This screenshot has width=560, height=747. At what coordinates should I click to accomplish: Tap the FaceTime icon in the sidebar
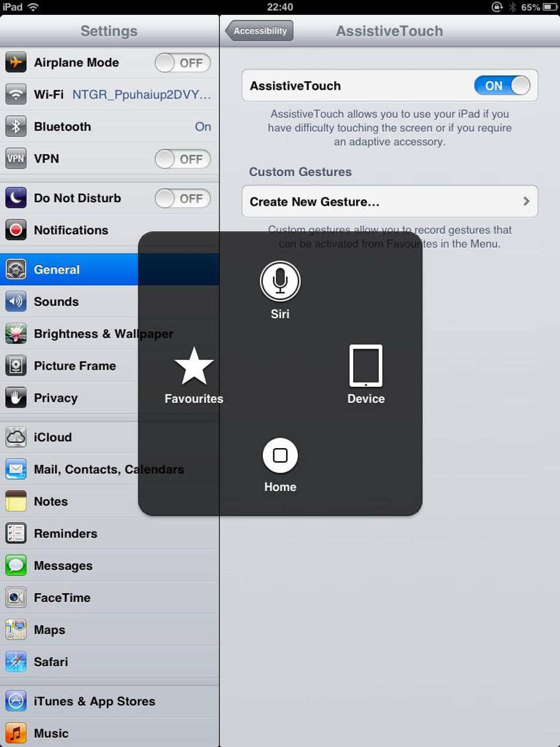pyautogui.click(x=16, y=598)
